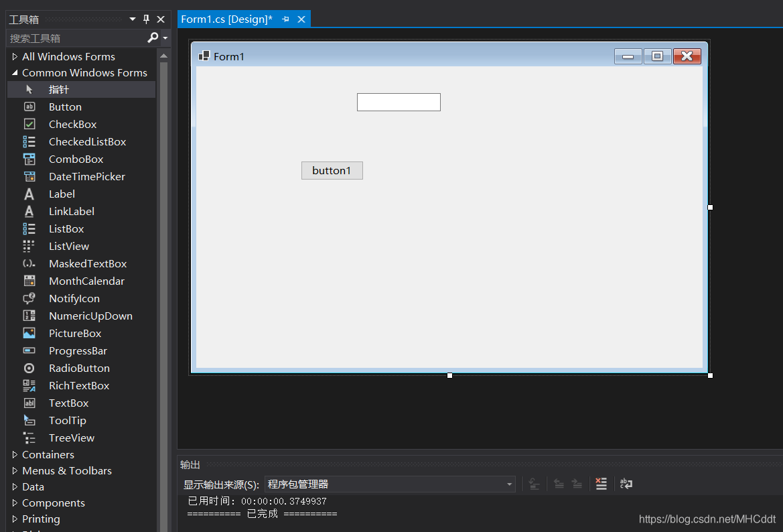Pick the Label control icon
The height and width of the screenshot is (532, 783).
tap(29, 194)
